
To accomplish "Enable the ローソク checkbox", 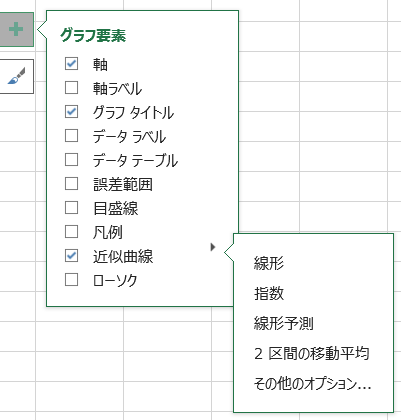I will point(72,280).
